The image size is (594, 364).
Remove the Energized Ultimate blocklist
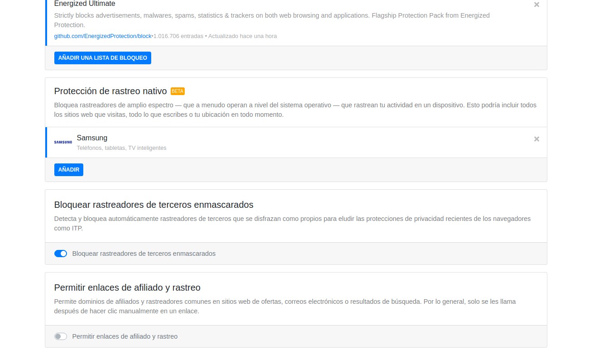(537, 5)
